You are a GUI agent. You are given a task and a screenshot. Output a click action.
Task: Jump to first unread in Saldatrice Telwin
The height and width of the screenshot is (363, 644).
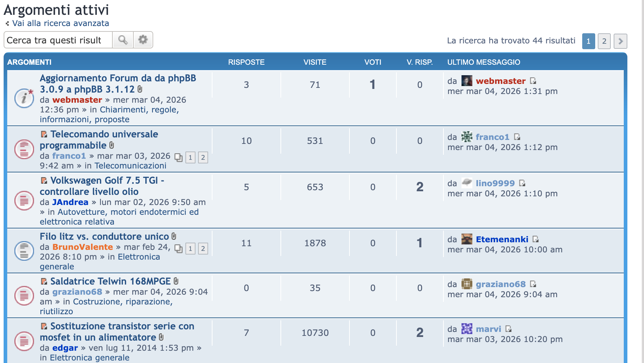[44, 282]
